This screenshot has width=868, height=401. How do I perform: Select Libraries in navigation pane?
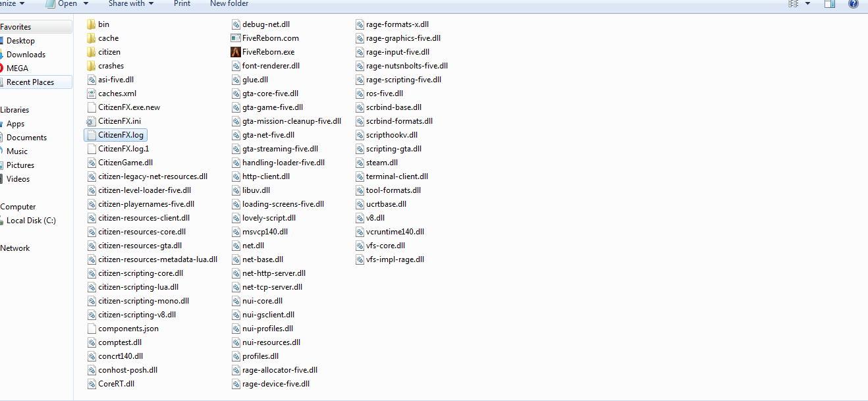(14, 110)
